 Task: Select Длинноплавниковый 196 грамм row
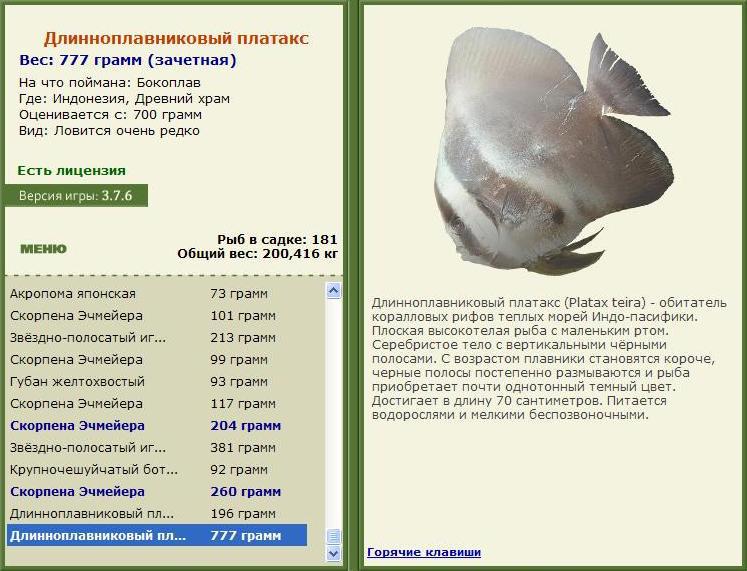[157, 513]
